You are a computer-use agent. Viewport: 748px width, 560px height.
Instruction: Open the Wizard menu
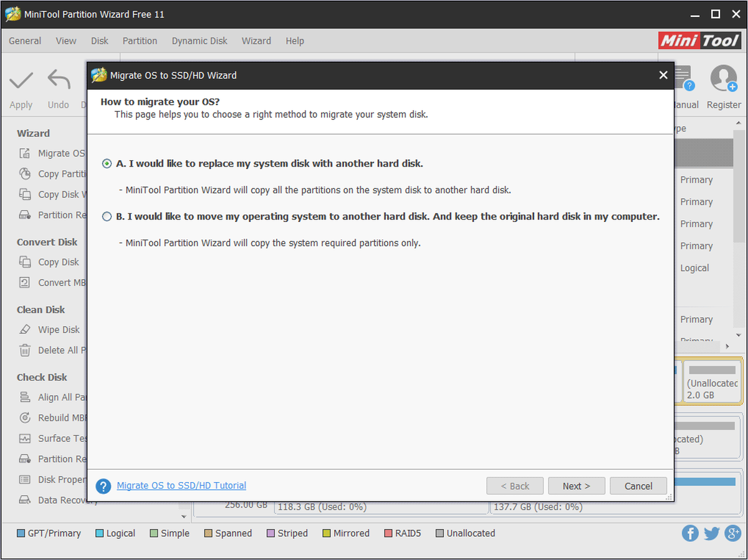pos(256,41)
